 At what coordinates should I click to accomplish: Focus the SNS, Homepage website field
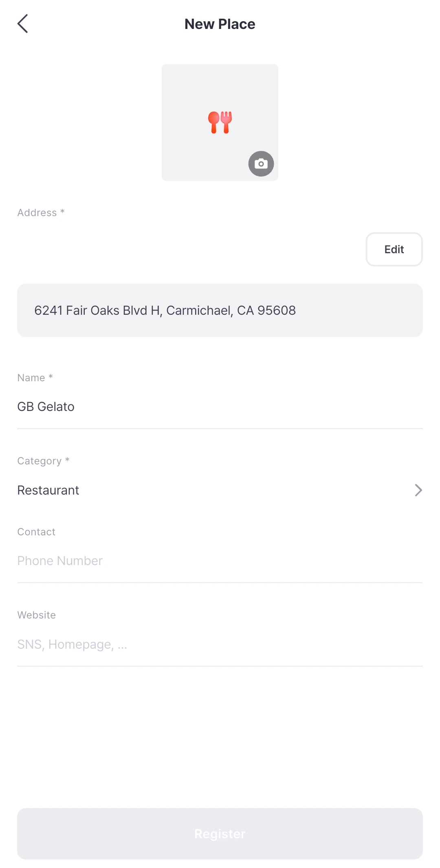pyautogui.click(x=220, y=644)
